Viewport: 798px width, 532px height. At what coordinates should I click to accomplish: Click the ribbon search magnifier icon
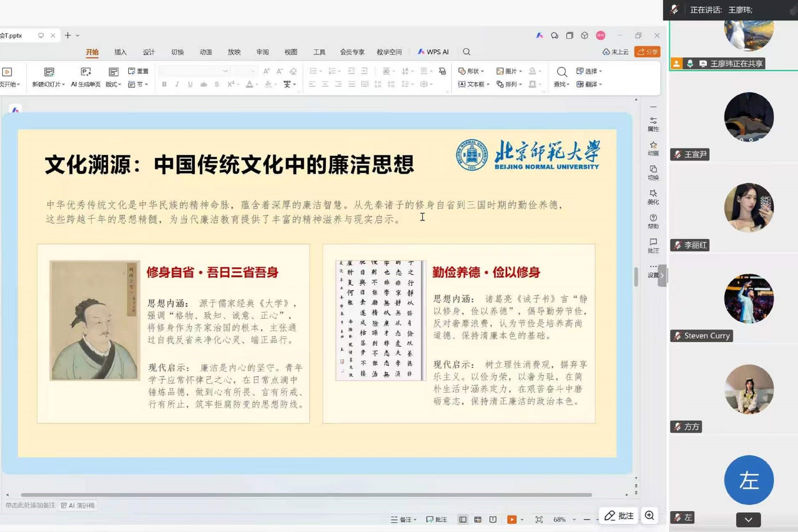(467, 52)
